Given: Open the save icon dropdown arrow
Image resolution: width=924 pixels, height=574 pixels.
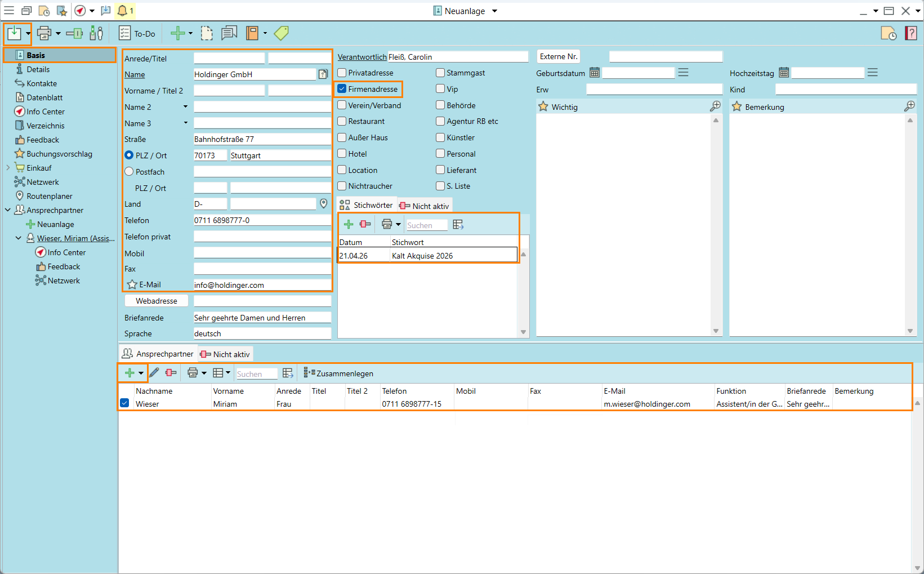Looking at the screenshot, I should coord(28,34).
